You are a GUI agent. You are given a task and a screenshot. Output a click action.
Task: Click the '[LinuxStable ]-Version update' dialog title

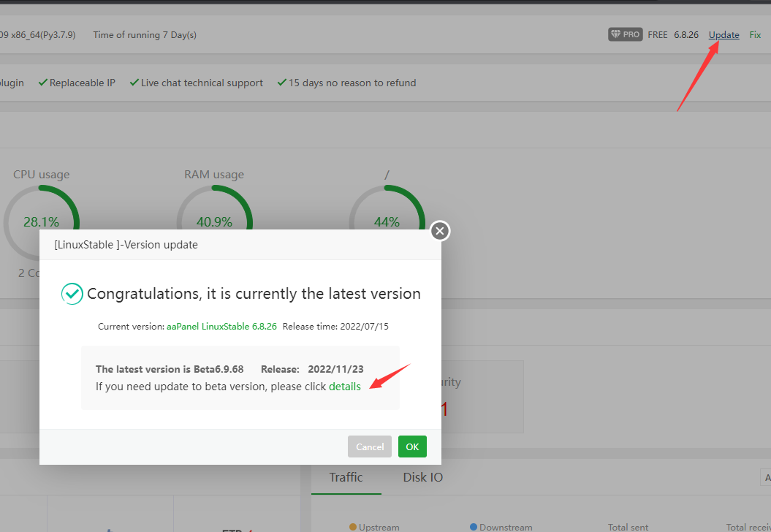(126, 245)
